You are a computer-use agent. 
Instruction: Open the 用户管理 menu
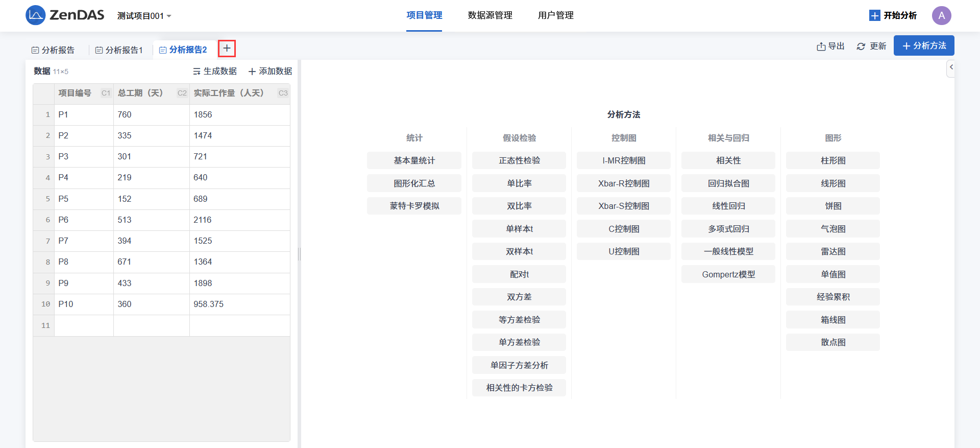pyautogui.click(x=555, y=15)
